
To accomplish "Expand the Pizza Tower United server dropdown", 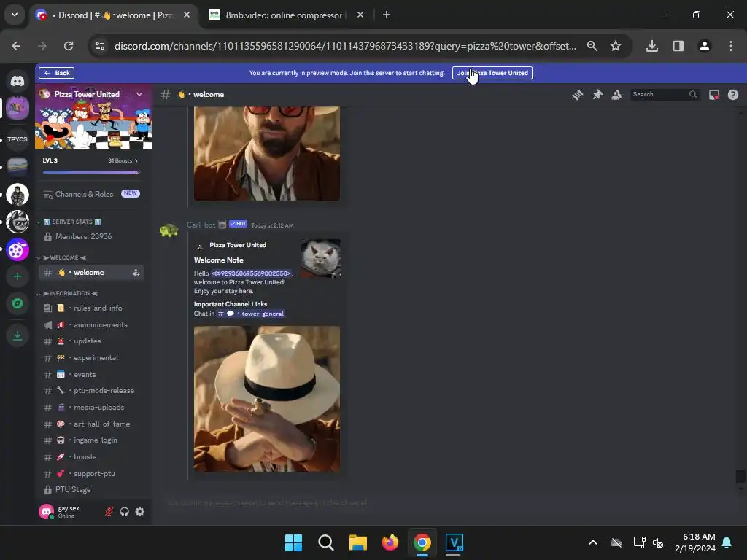I will click(x=139, y=94).
